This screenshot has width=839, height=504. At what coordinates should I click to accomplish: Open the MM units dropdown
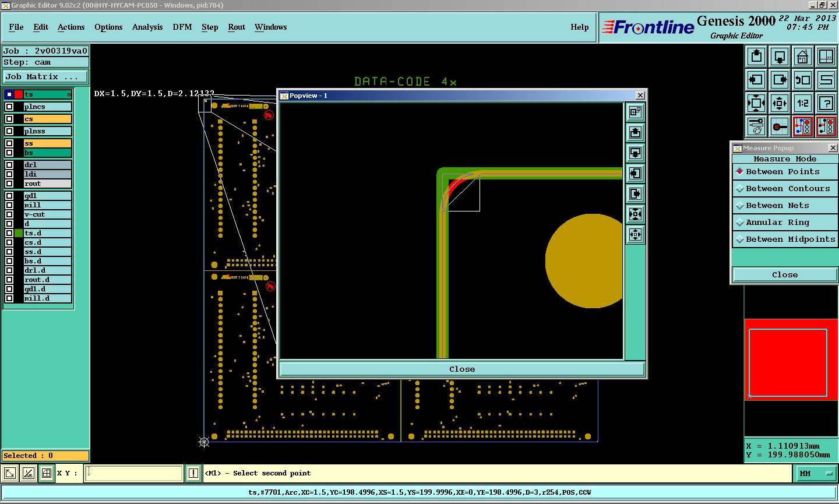point(816,474)
